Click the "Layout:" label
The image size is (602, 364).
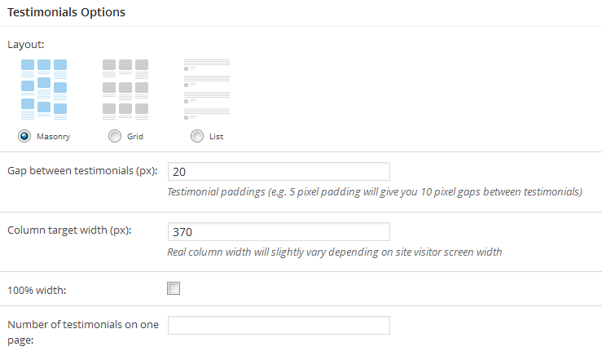click(25, 44)
